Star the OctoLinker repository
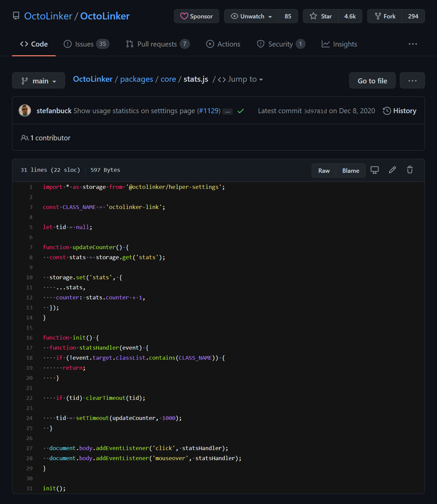437x504 pixels. (x=321, y=16)
